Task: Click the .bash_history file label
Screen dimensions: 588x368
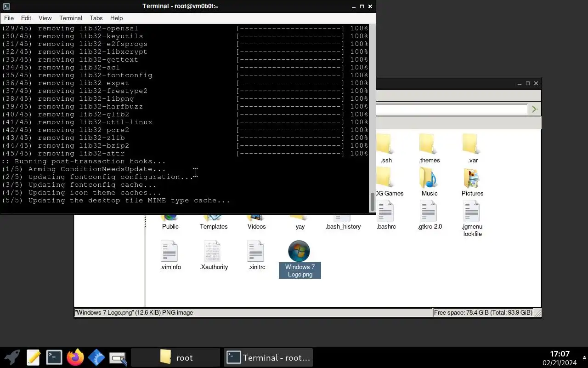Action: [343, 226]
